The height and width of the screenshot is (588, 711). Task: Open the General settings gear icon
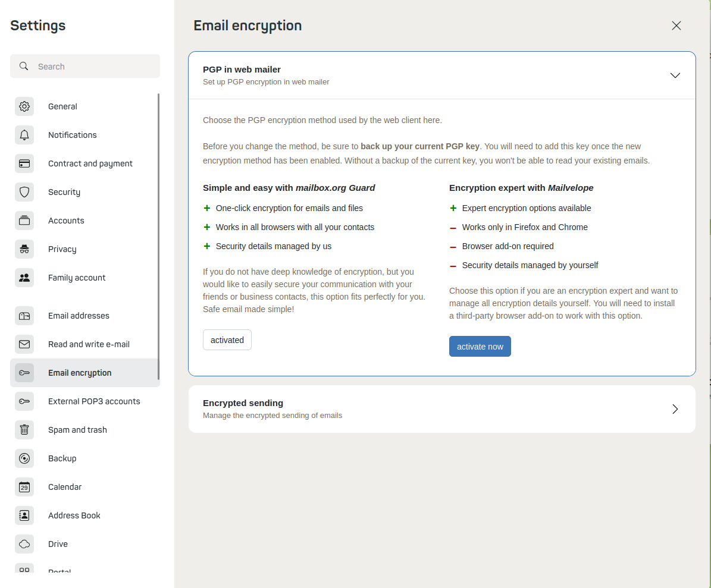click(x=24, y=106)
